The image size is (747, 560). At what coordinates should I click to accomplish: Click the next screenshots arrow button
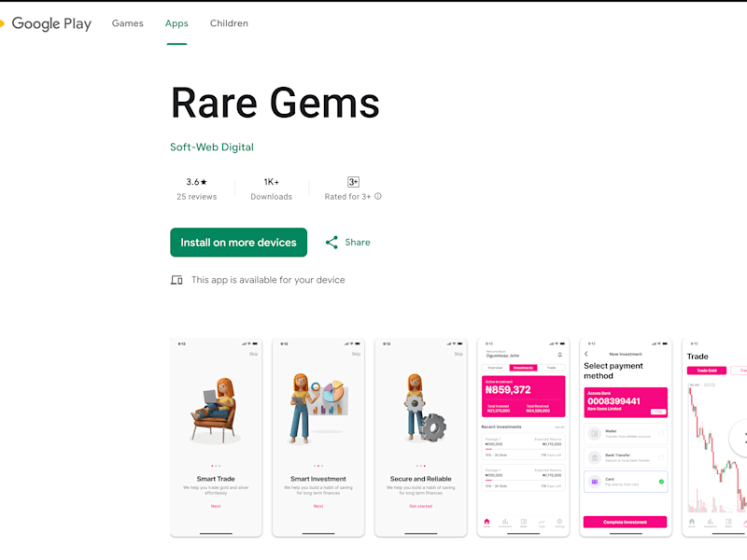(740, 438)
